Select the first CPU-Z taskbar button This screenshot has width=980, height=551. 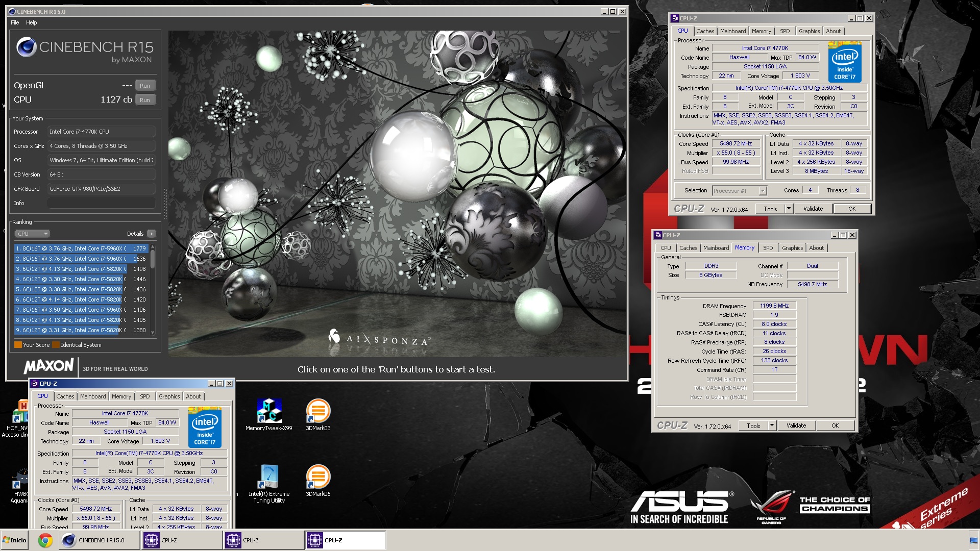(x=181, y=540)
